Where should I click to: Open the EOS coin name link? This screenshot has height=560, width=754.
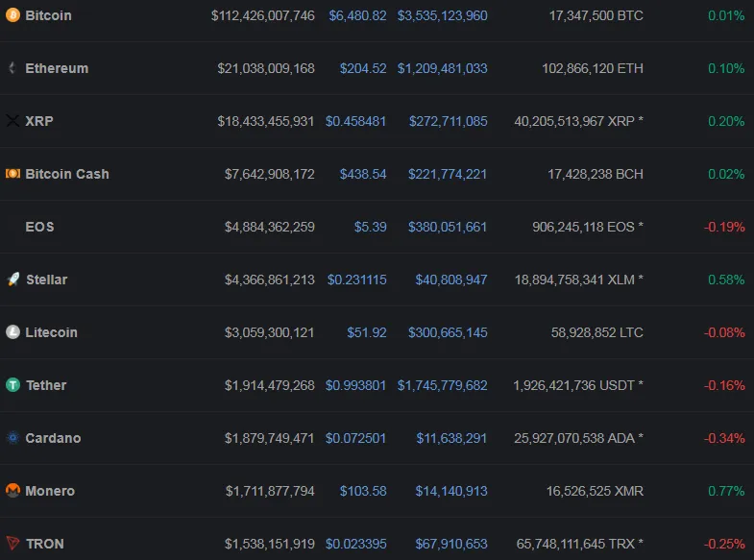pyautogui.click(x=39, y=227)
